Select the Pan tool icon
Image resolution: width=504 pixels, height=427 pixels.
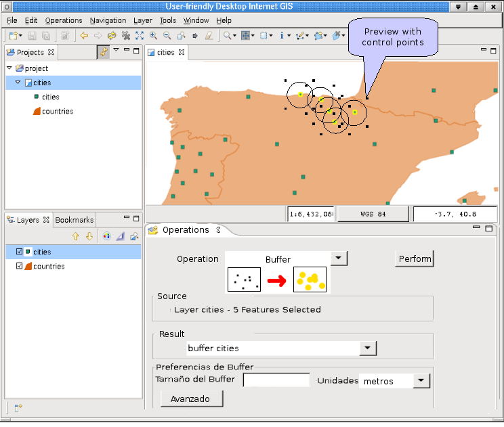coord(245,36)
